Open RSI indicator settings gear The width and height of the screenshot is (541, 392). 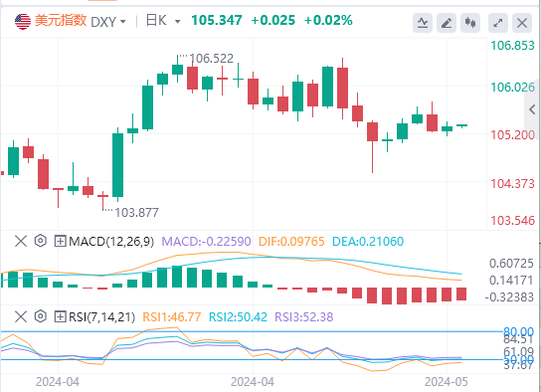41,316
